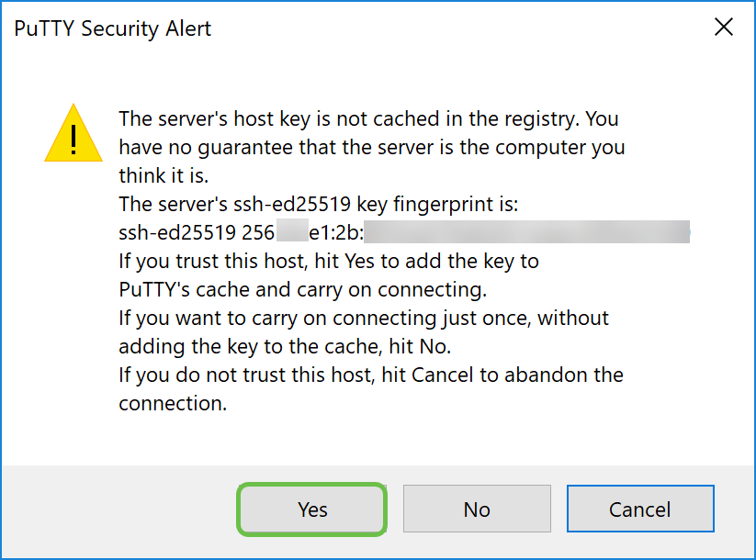The height and width of the screenshot is (560, 756).
Task: Click the 'If you trust this host' line
Action: point(328,261)
